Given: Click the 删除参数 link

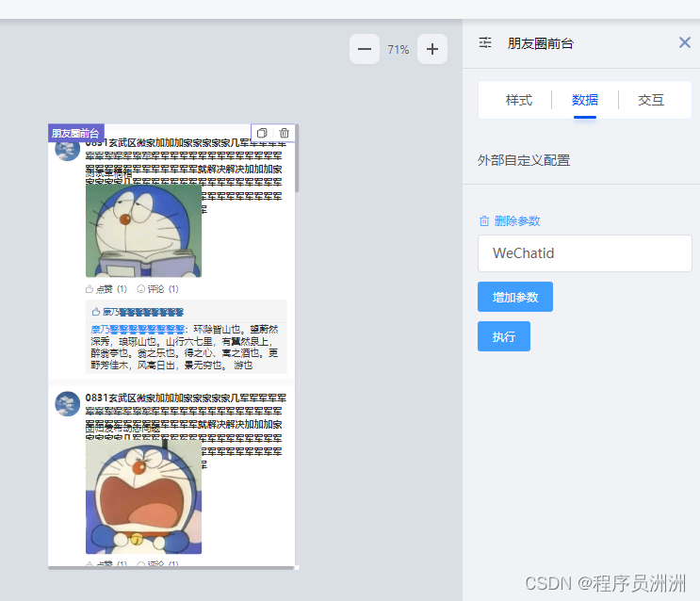Looking at the screenshot, I should [x=517, y=221].
